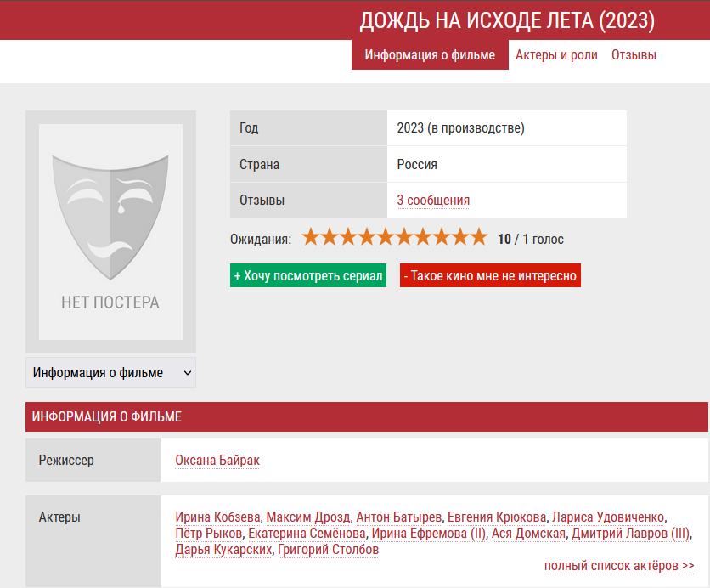Screen dimensions: 710x588
Task: Open Лариса Удовиченко's actor page
Action: (607, 517)
